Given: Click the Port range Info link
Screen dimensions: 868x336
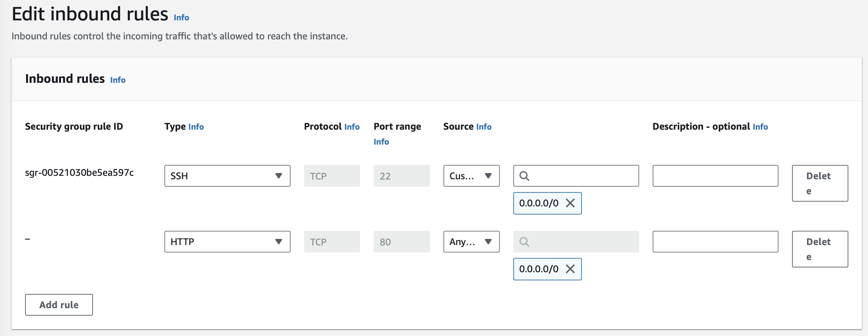Looking at the screenshot, I should pos(381,142).
